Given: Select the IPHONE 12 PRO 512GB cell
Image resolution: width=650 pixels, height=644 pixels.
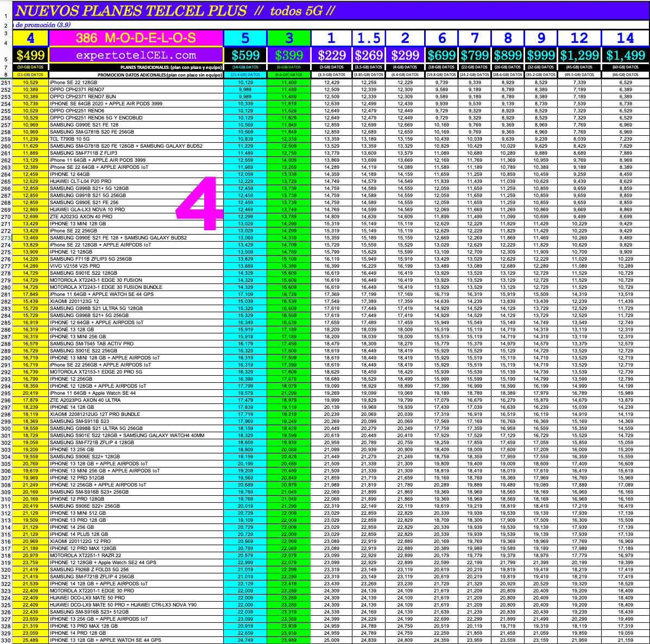Looking at the screenshot, I should pyautogui.click(x=136, y=478).
